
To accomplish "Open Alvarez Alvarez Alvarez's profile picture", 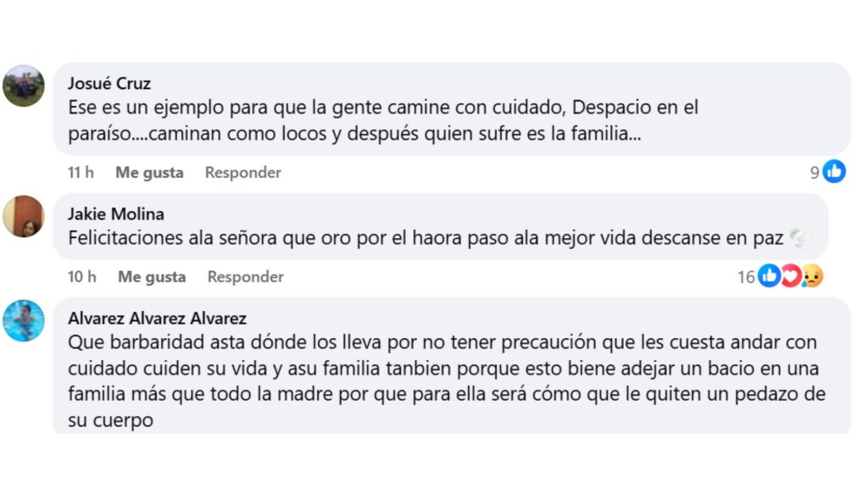I will tap(24, 322).
